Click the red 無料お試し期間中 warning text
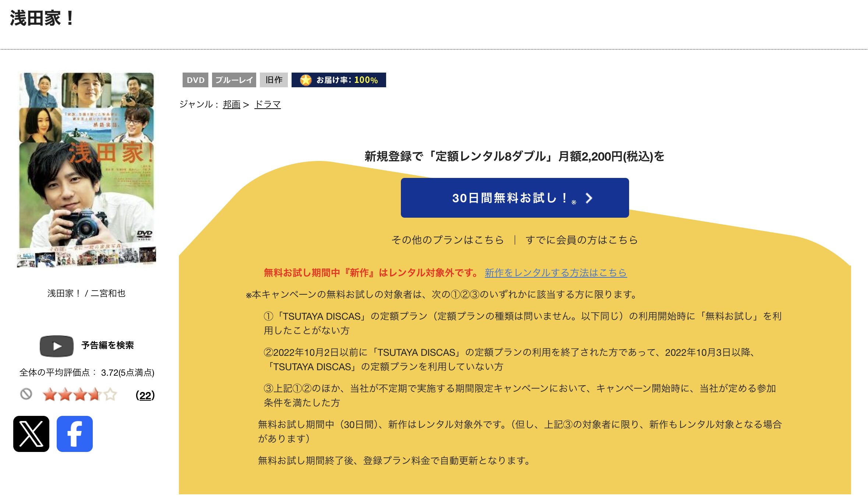Image resolution: width=868 pixels, height=498 pixels. [371, 273]
